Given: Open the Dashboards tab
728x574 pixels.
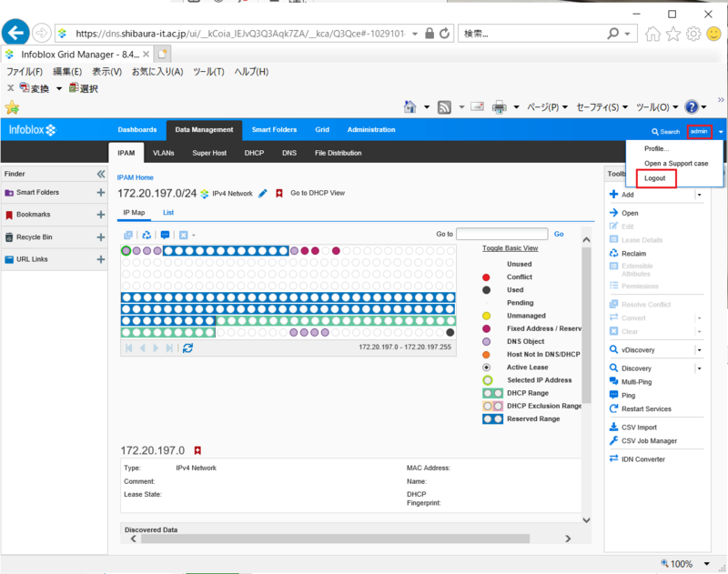Looking at the screenshot, I should click(137, 130).
